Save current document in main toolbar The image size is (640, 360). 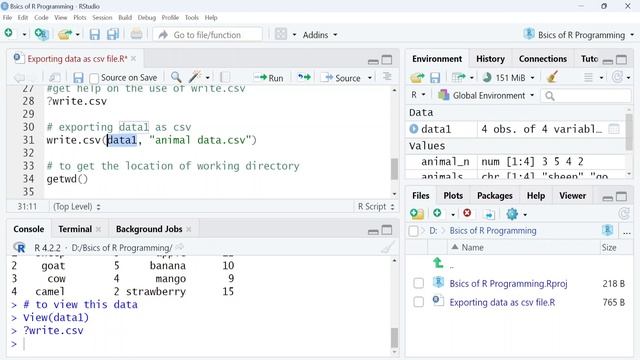[94, 35]
